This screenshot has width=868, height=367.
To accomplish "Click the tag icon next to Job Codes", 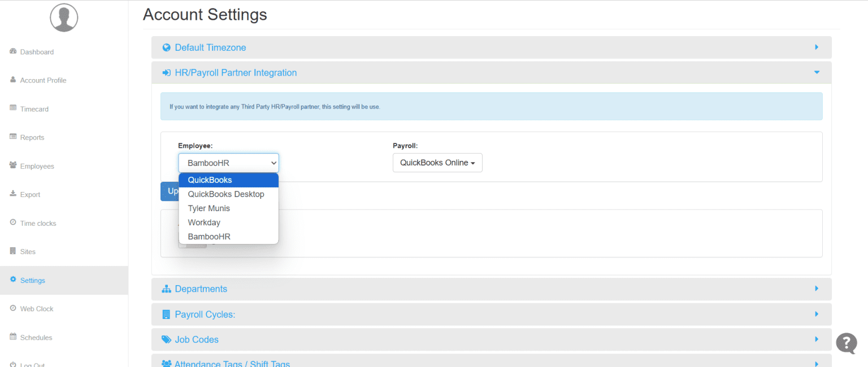I will 166,339.
